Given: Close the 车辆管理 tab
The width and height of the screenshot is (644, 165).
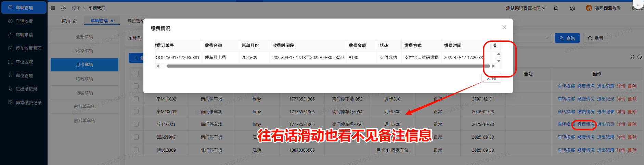Looking at the screenshot, I should [x=112, y=21].
